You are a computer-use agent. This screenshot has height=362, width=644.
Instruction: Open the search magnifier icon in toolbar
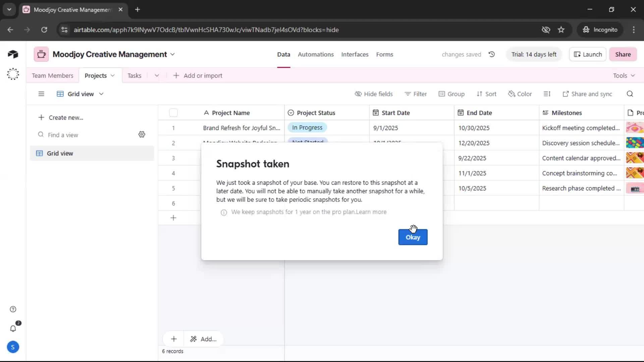pyautogui.click(x=630, y=94)
